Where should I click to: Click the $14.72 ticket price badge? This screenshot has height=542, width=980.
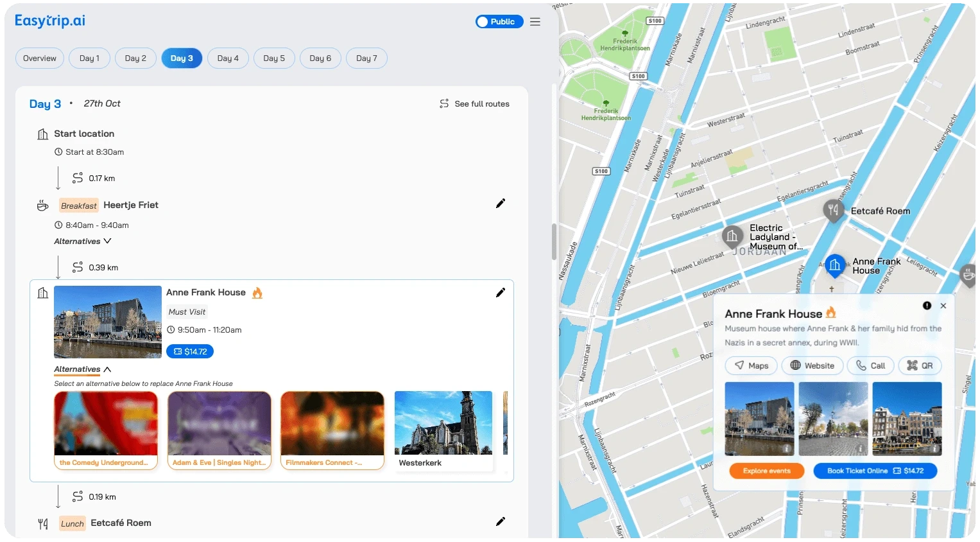[x=190, y=352]
